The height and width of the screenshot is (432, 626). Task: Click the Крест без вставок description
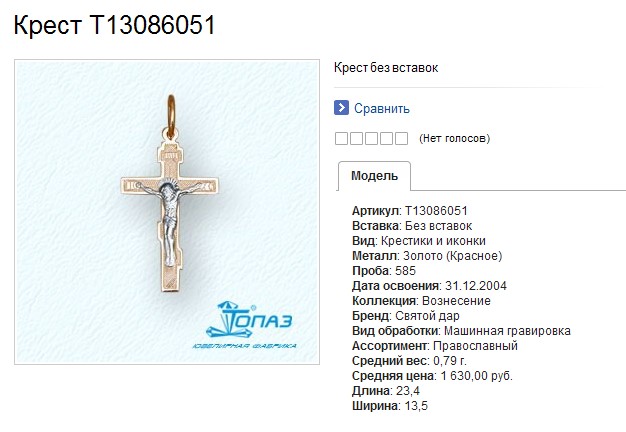[386, 68]
